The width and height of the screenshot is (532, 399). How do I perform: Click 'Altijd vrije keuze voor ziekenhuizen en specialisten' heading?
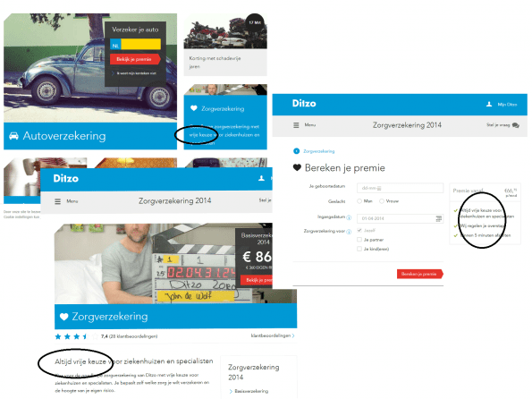134,361
